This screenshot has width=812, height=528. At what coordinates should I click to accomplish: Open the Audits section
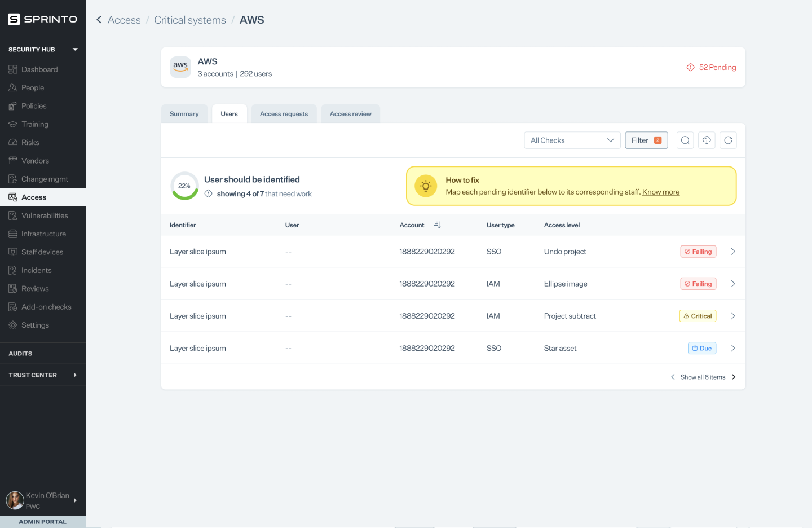(43, 354)
